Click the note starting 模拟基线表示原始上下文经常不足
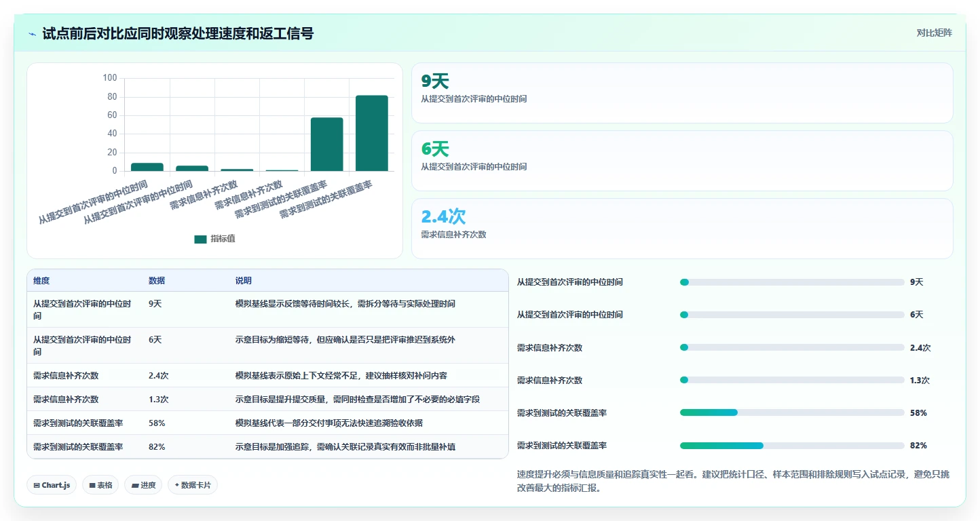Viewport: 980px width, 521px height. pyautogui.click(x=341, y=375)
